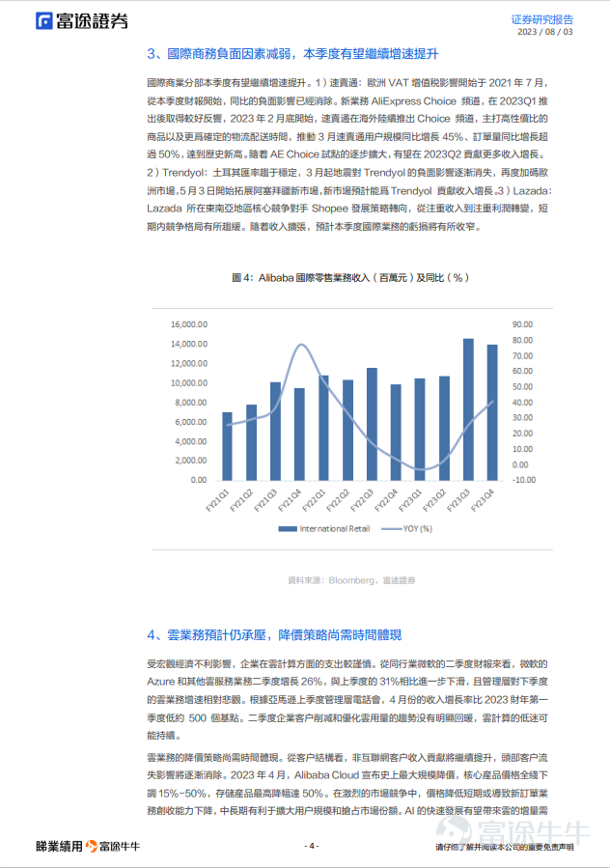Select the 证券研究报告 header label
This screenshot has height=868, width=610.
click(x=541, y=19)
